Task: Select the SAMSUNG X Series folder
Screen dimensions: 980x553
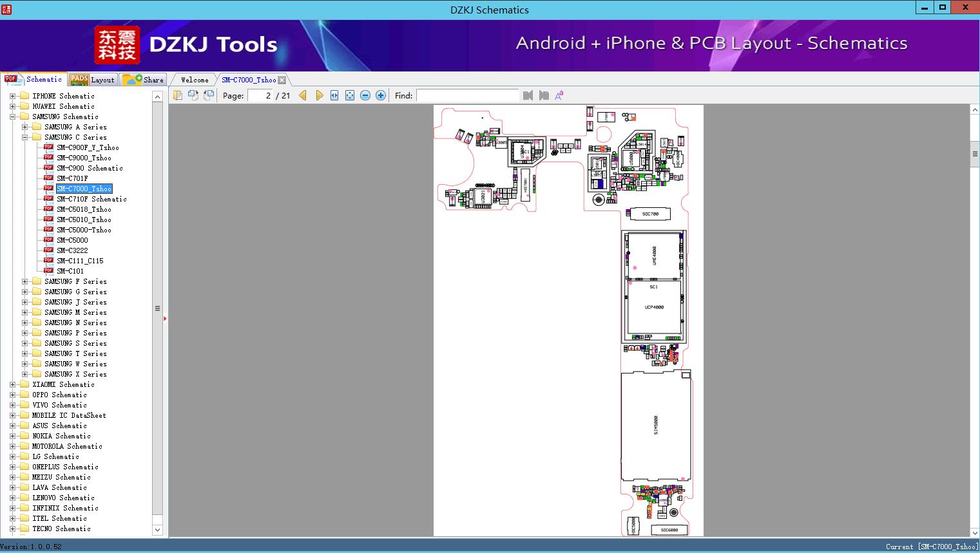Action: coord(75,374)
